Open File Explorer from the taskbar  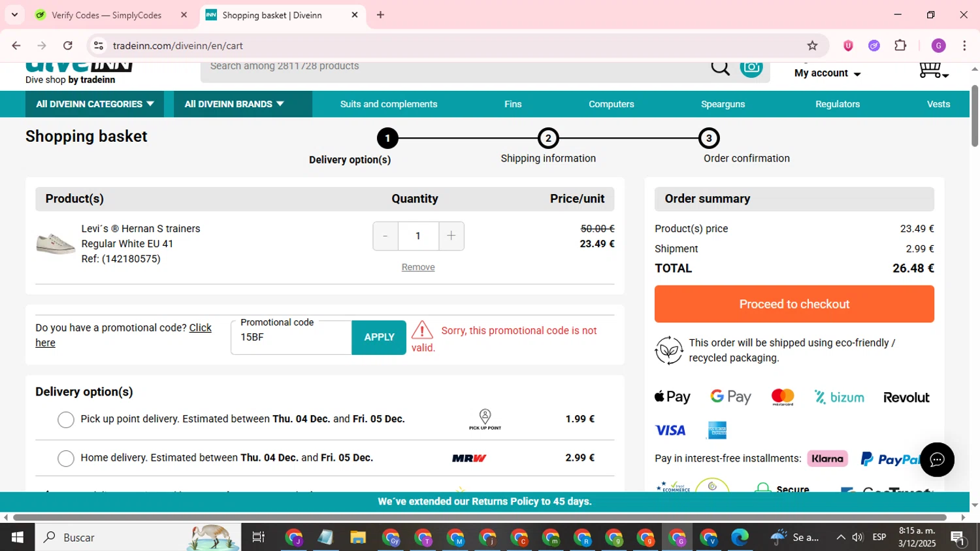357,537
